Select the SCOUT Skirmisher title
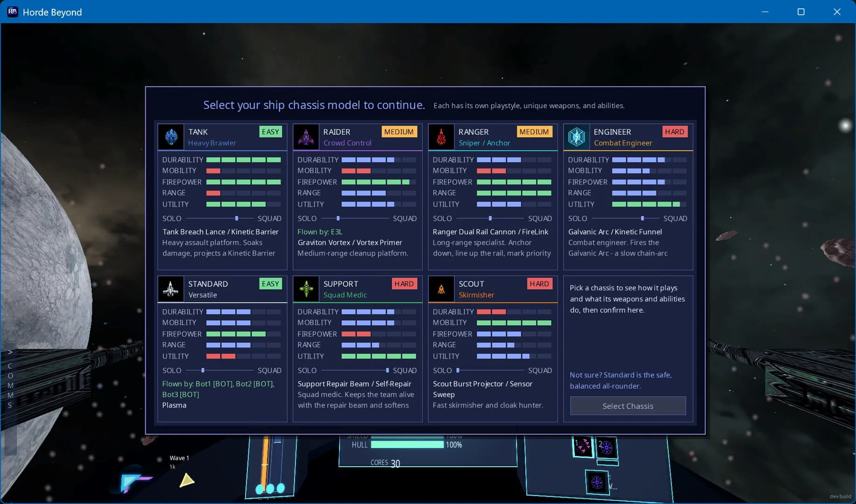This screenshot has width=856, height=504. (x=476, y=289)
